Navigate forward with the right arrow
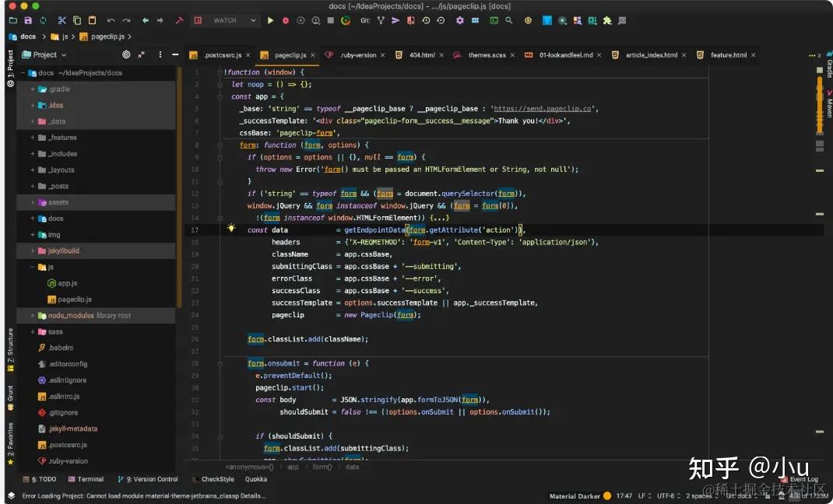 click(160, 21)
